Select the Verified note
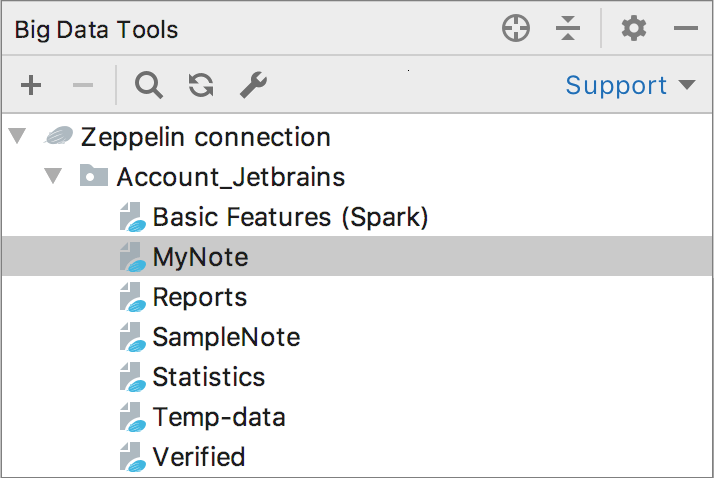The image size is (714, 478). tap(198, 457)
